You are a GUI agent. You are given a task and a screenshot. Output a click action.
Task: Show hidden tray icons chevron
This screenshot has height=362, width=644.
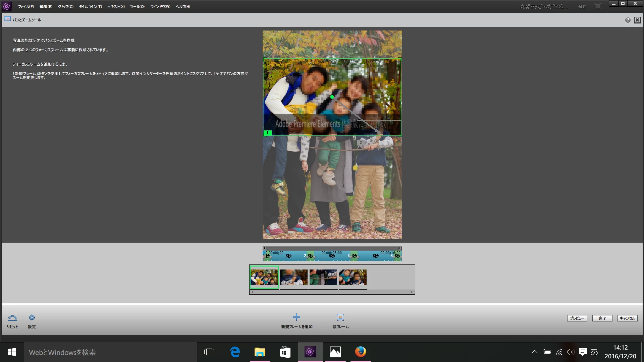534,352
